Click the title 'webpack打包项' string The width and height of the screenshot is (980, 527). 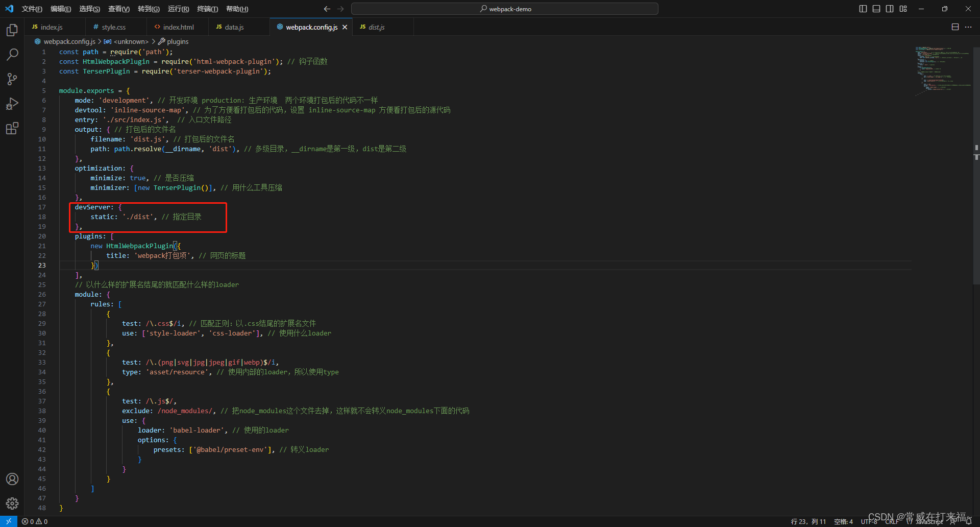(x=162, y=255)
